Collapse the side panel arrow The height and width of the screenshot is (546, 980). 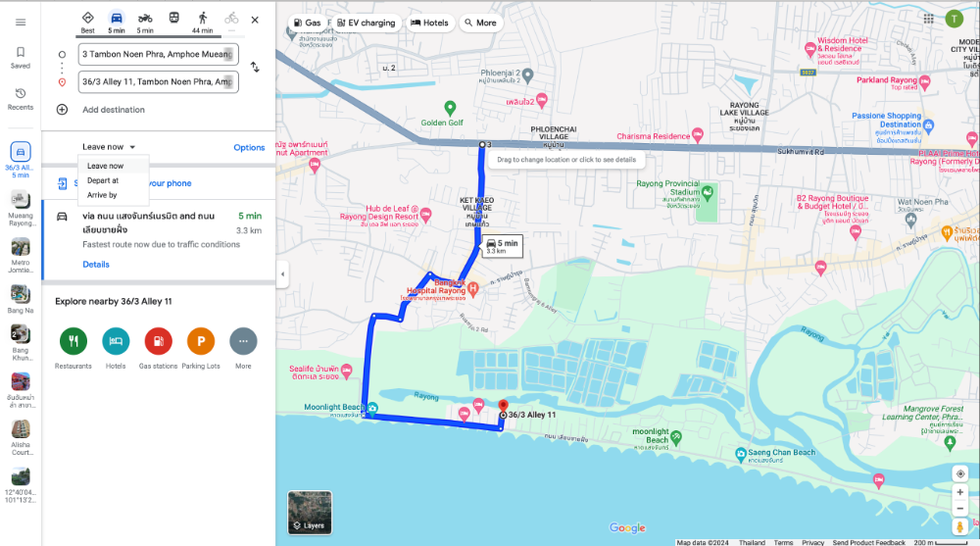pyautogui.click(x=282, y=273)
